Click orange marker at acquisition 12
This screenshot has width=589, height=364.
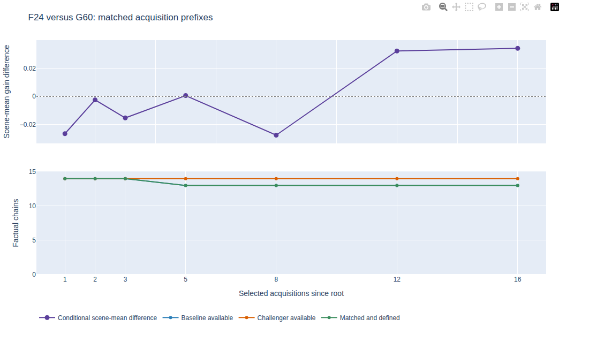tap(397, 179)
